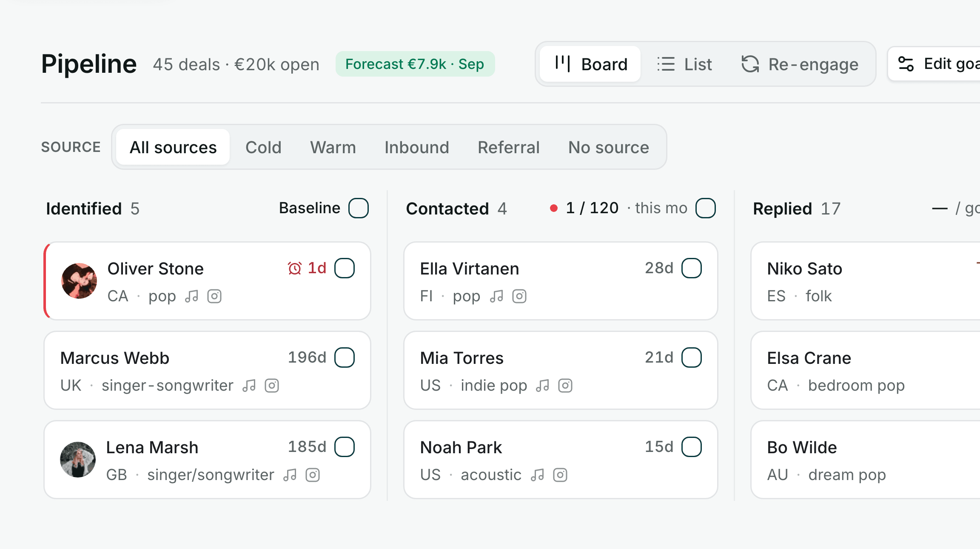Image resolution: width=980 pixels, height=549 pixels.
Task: Select the Oliver Stone card checkbox
Action: coord(345,268)
